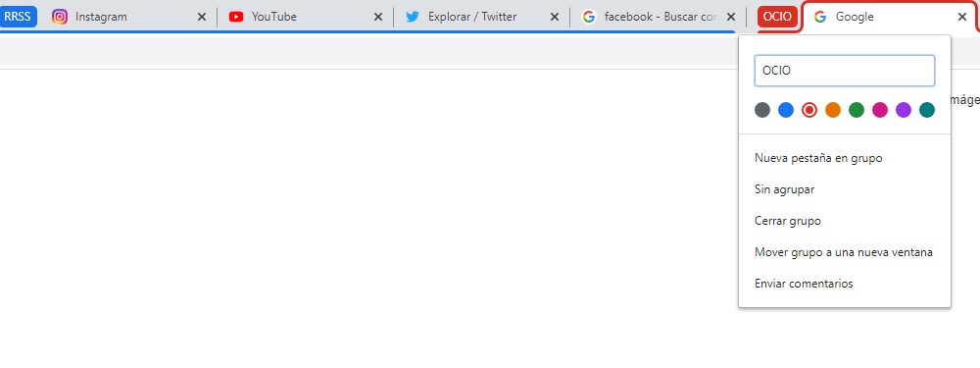Click the red OCIO group label
The image size is (980, 368).
(777, 17)
